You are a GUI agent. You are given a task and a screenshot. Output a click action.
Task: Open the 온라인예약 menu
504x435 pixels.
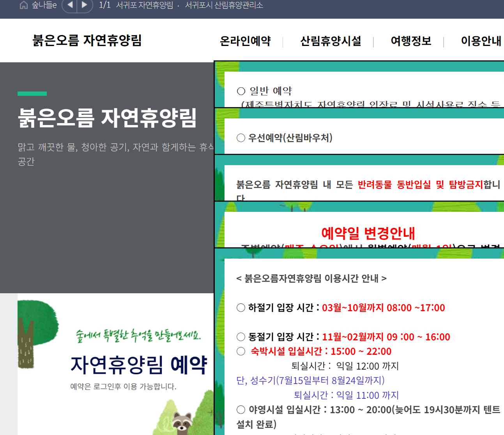pos(245,41)
